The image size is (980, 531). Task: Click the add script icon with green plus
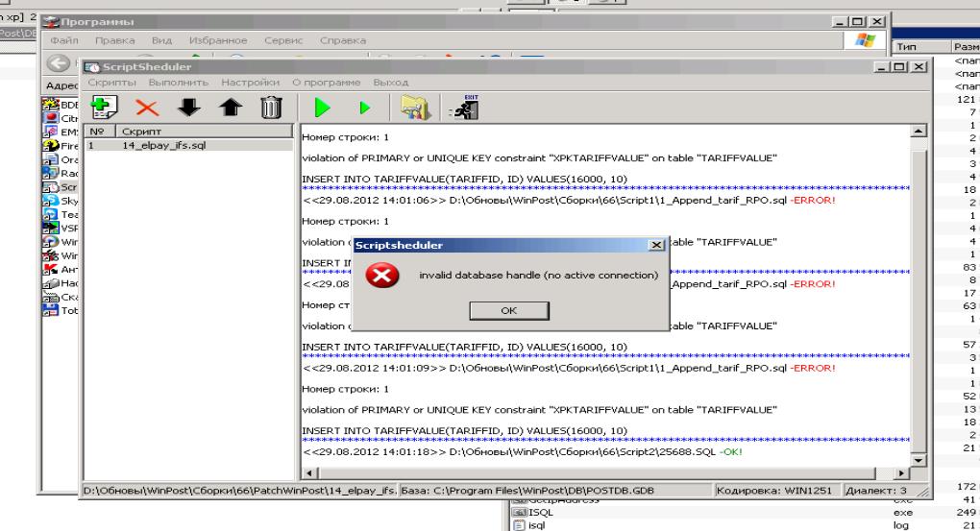pos(104,108)
